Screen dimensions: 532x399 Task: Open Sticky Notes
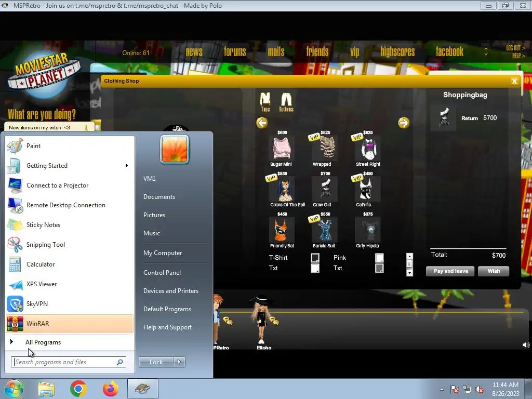coord(70,225)
